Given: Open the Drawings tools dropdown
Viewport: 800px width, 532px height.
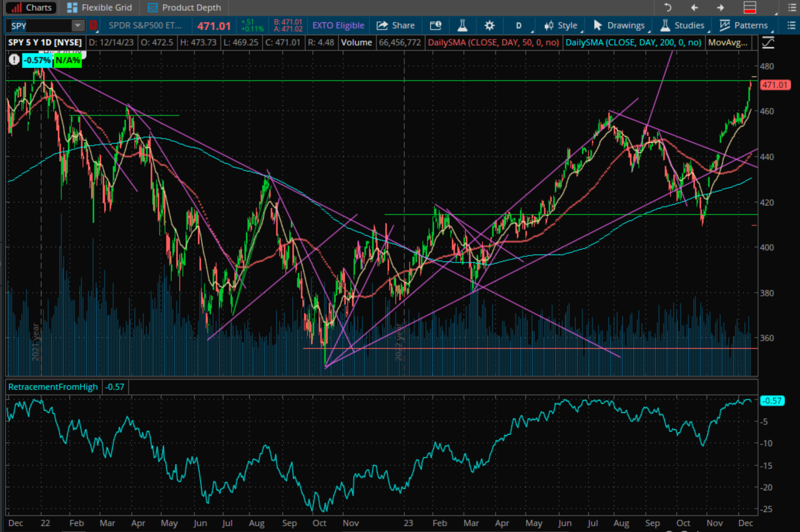Looking at the screenshot, I should [620, 25].
